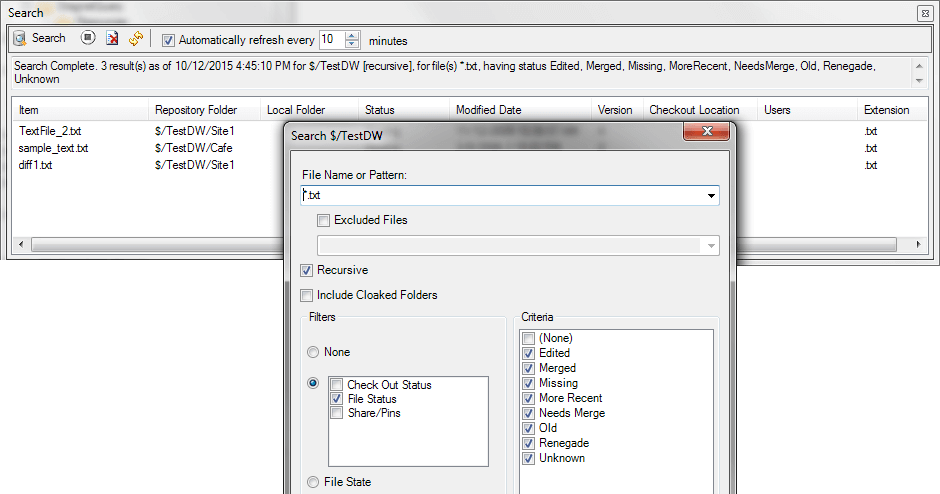Increase the refresh minutes spinner

pos(351,36)
